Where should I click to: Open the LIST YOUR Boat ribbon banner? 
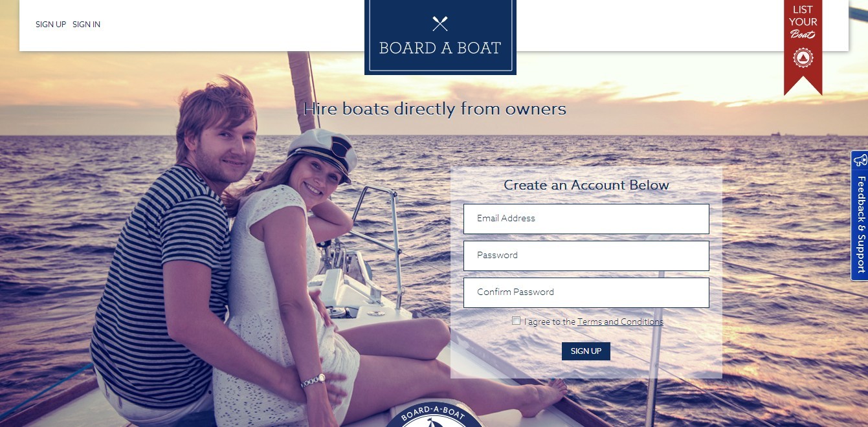[x=803, y=45]
